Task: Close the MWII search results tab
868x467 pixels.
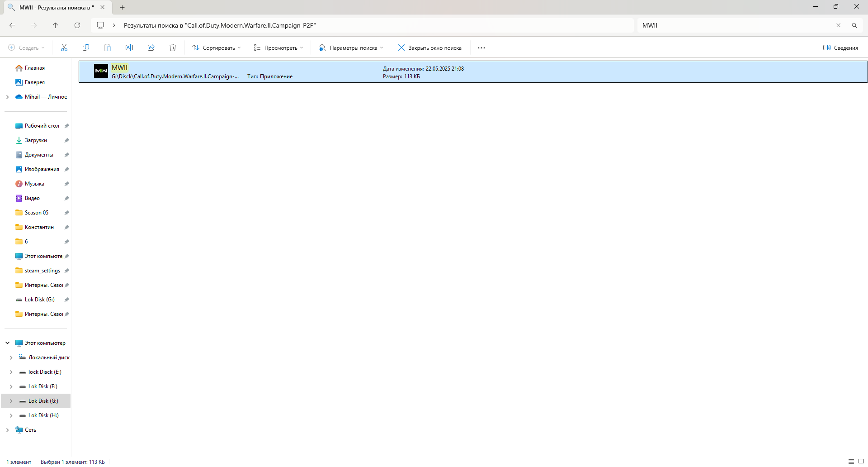Action: 103,7
